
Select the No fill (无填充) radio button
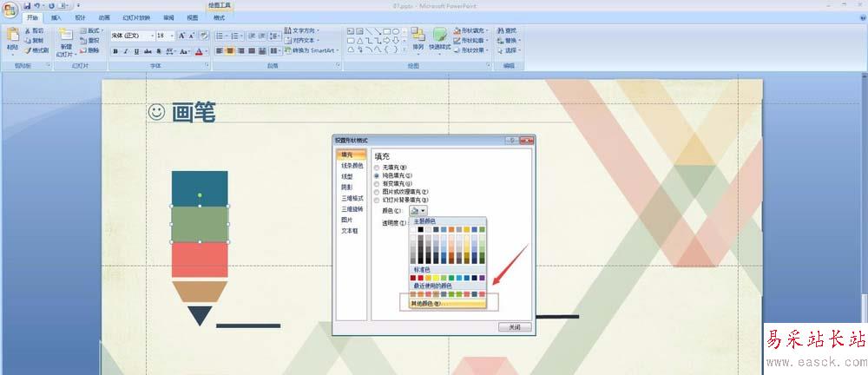click(x=377, y=168)
